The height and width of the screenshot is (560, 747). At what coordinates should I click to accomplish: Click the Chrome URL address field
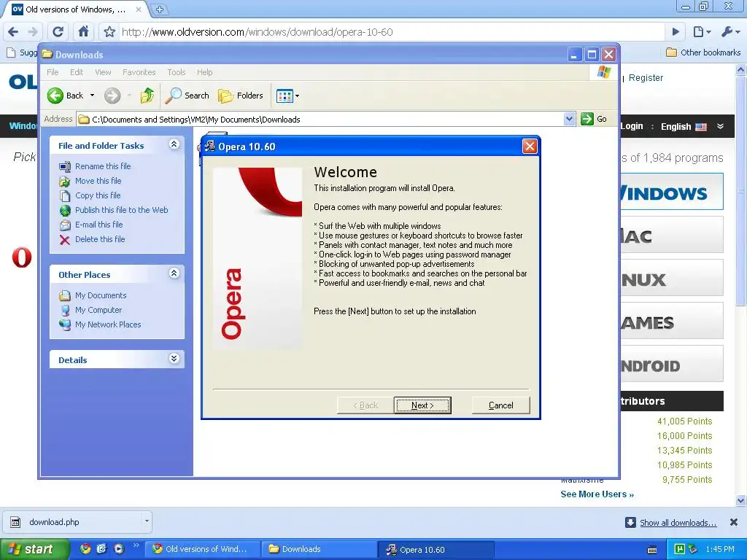tap(391, 32)
